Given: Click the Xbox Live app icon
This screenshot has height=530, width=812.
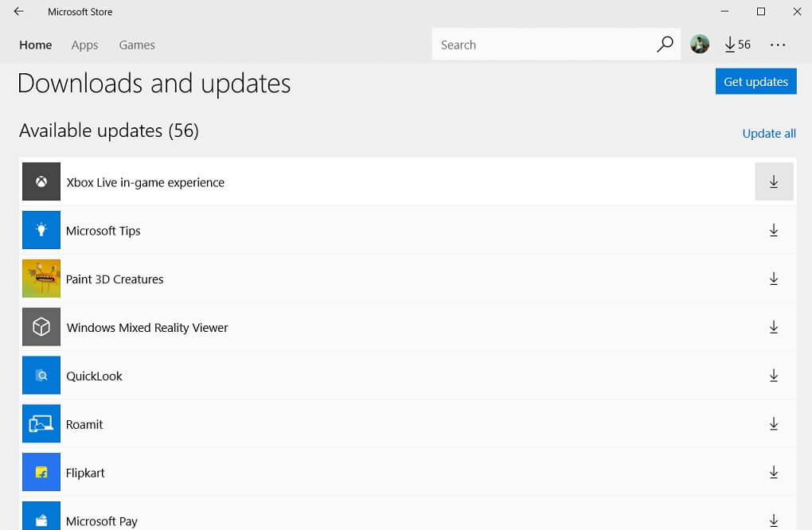Looking at the screenshot, I should (x=41, y=181).
